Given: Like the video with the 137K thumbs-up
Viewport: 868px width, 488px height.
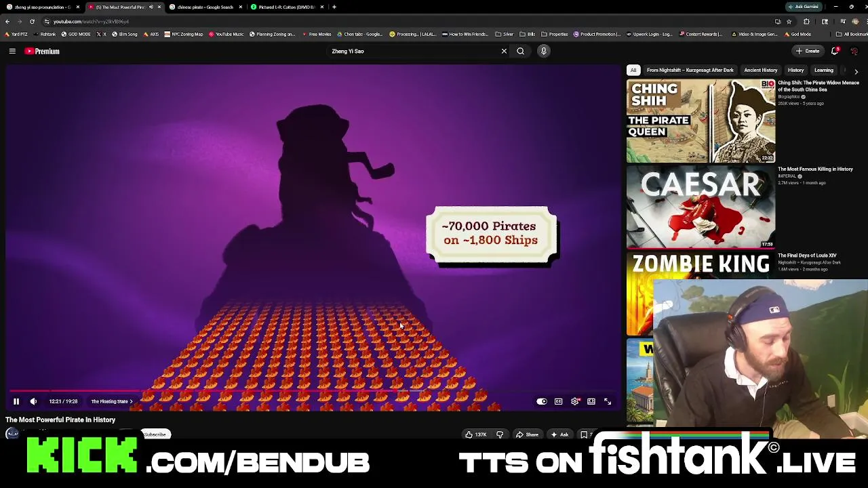Looking at the screenshot, I should pyautogui.click(x=475, y=434).
